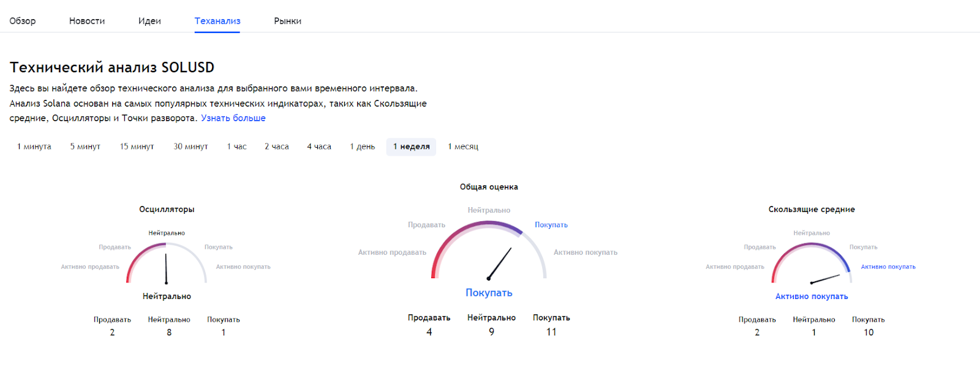The width and height of the screenshot is (980, 367).
Task: Click Активно продавать label on central gauge
Action: point(392,252)
